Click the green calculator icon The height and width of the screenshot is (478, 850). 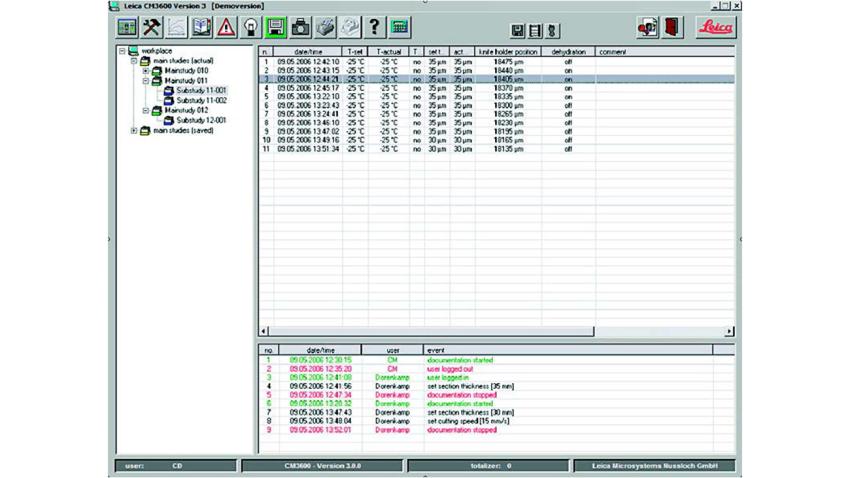400,27
